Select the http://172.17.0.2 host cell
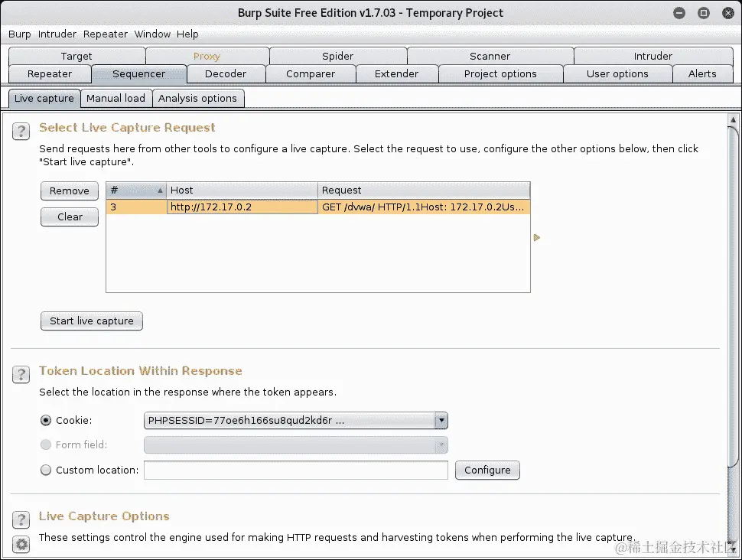Image resolution: width=742 pixels, height=560 pixels. [242, 207]
